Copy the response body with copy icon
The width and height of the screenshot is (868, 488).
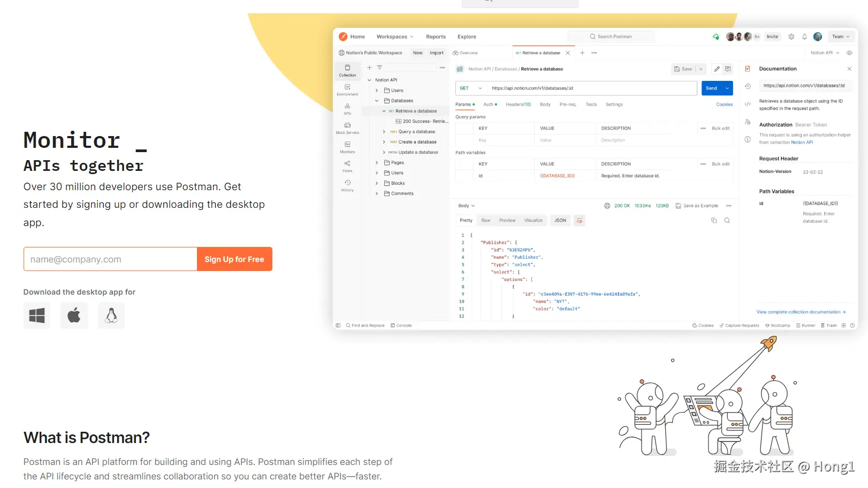(714, 220)
